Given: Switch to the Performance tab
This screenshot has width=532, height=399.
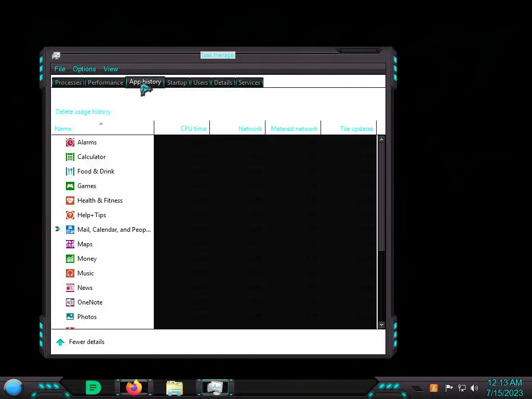Looking at the screenshot, I should [x=105, y=83].
